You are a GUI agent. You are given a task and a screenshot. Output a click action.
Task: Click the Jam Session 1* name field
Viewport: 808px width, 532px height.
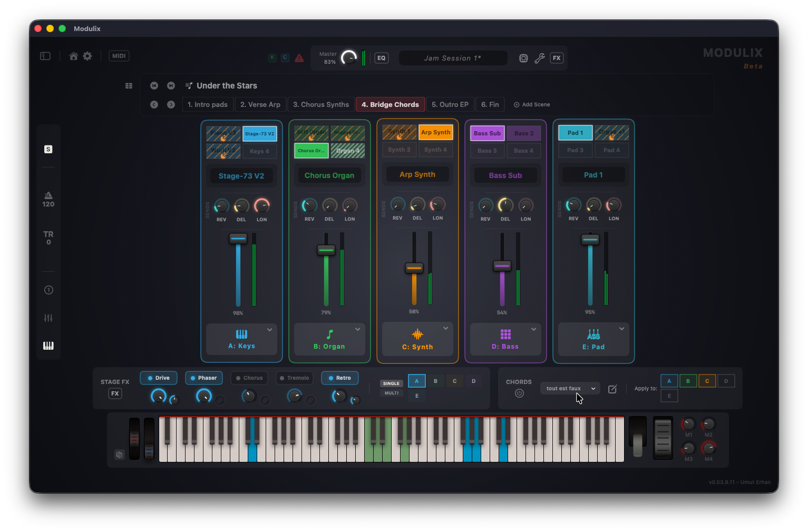[x=453, y=58]
